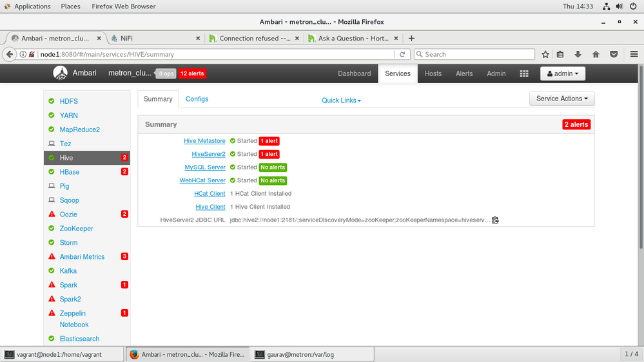Click the network status tray icon
The width and height of the screenshot is (644, 362).
(606, 6)
